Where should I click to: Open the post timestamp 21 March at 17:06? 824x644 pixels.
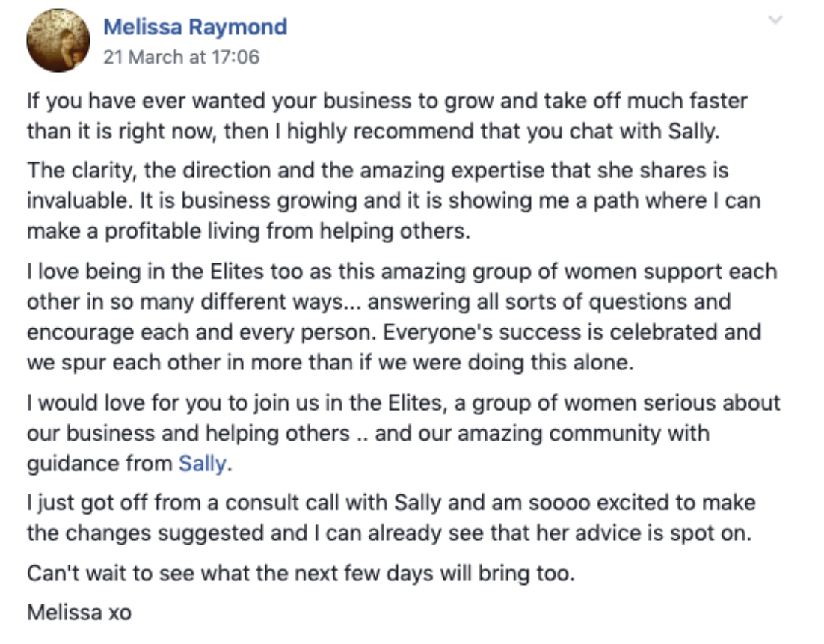click(181, 57)
